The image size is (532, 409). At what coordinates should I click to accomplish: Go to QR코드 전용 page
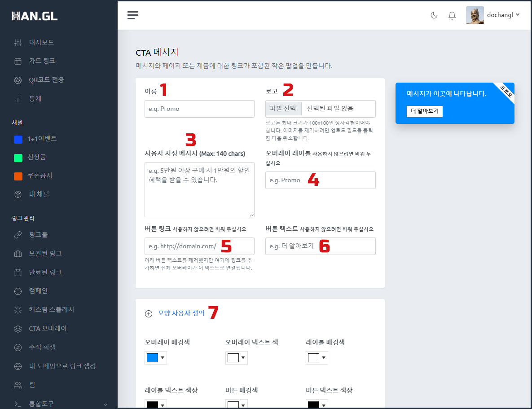tap(47, 80)
